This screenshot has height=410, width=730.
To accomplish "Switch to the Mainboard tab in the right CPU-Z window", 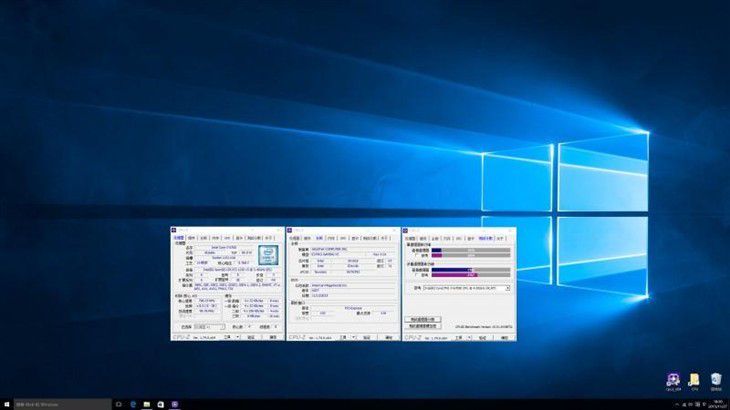I will tap(435, 239).
